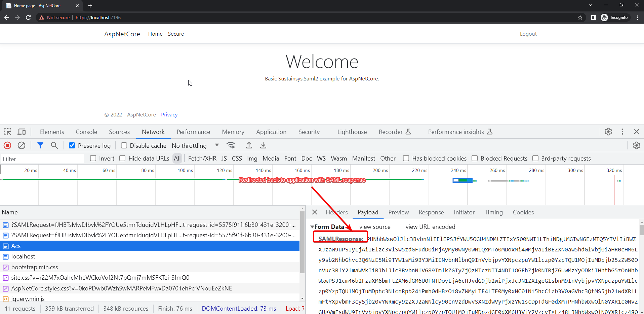
Task: Click the address bar URL
Action: click(98, 18)
